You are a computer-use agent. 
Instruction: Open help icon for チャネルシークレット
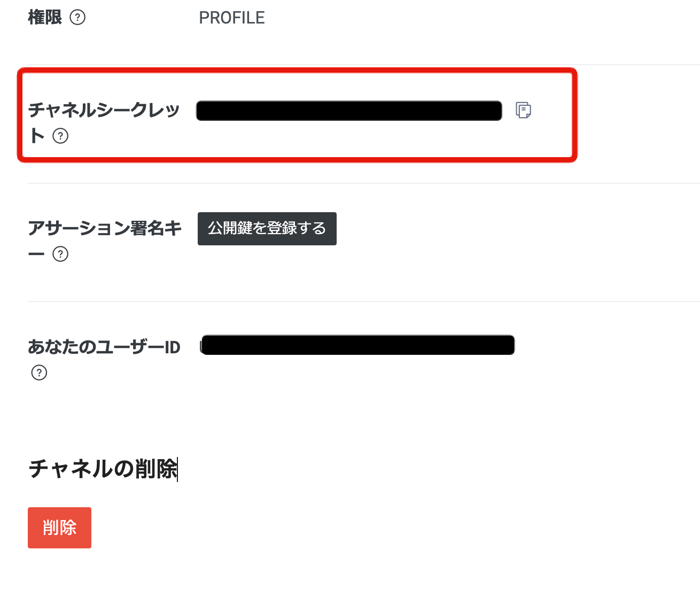point(60,136)
